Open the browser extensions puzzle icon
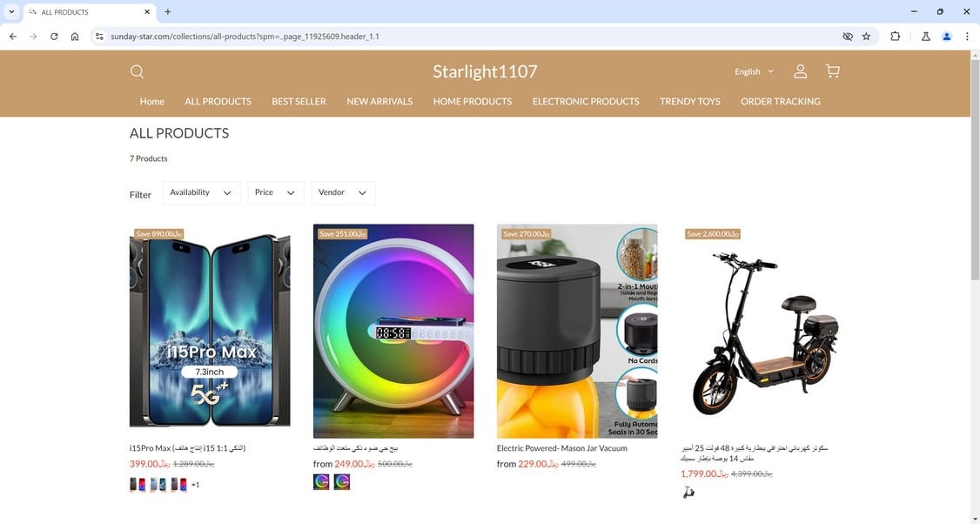Viewport: 980px width, 524px height. pyautogui.click(x=895, y=37)
